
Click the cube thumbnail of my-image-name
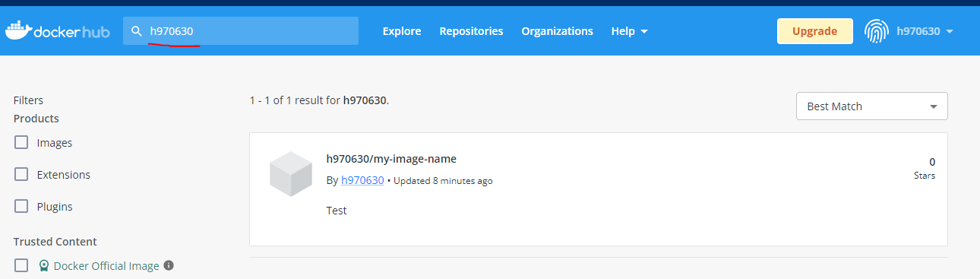pos(291,174)
